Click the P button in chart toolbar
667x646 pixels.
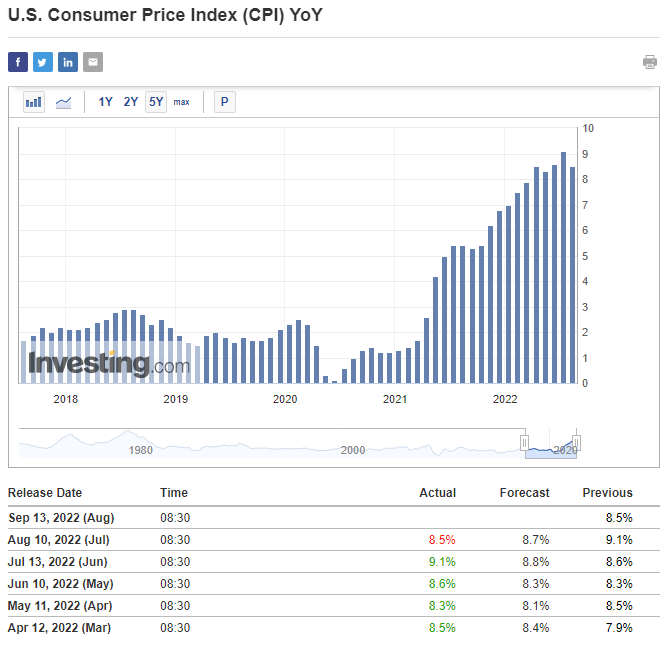coord(225,102)
